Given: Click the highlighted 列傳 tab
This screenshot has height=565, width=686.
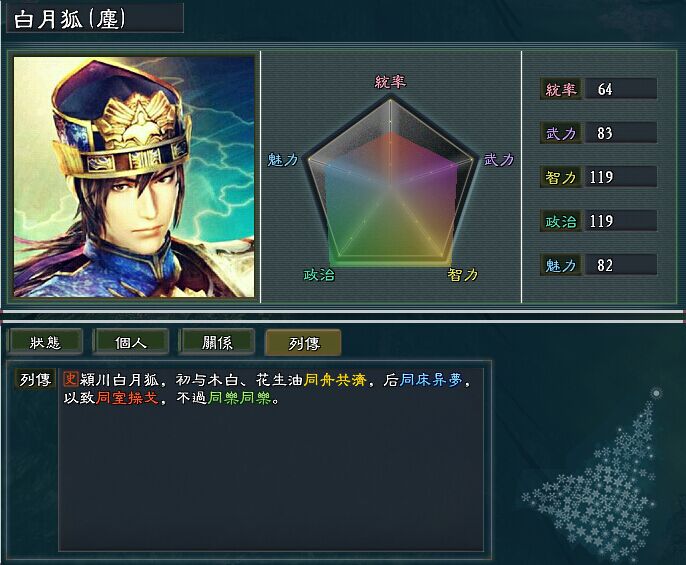Looking at the screenshot, I should pyautogui.click(x=303, y=343).
